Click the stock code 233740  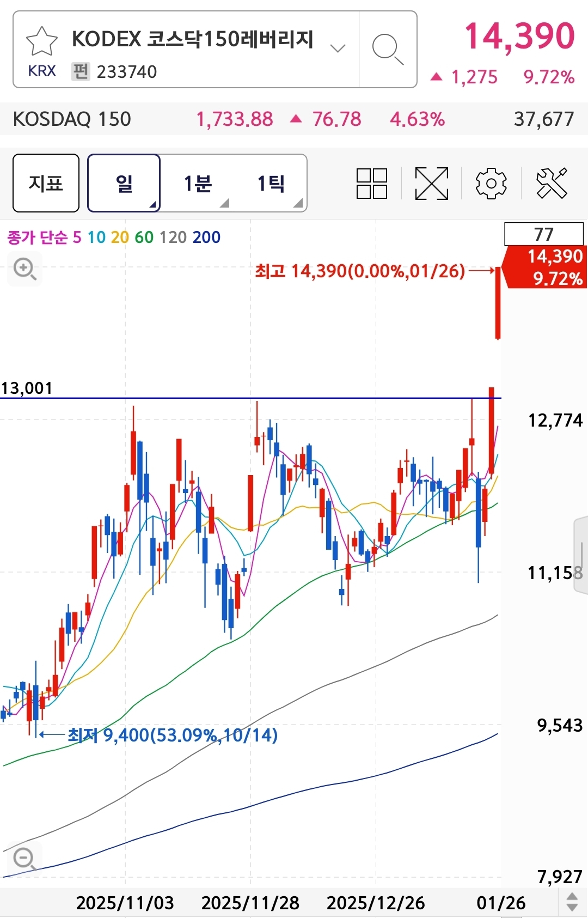point(127,71)
